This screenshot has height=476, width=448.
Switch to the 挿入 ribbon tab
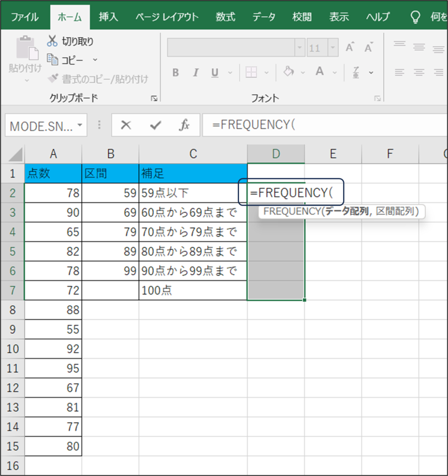pos(110,17)
